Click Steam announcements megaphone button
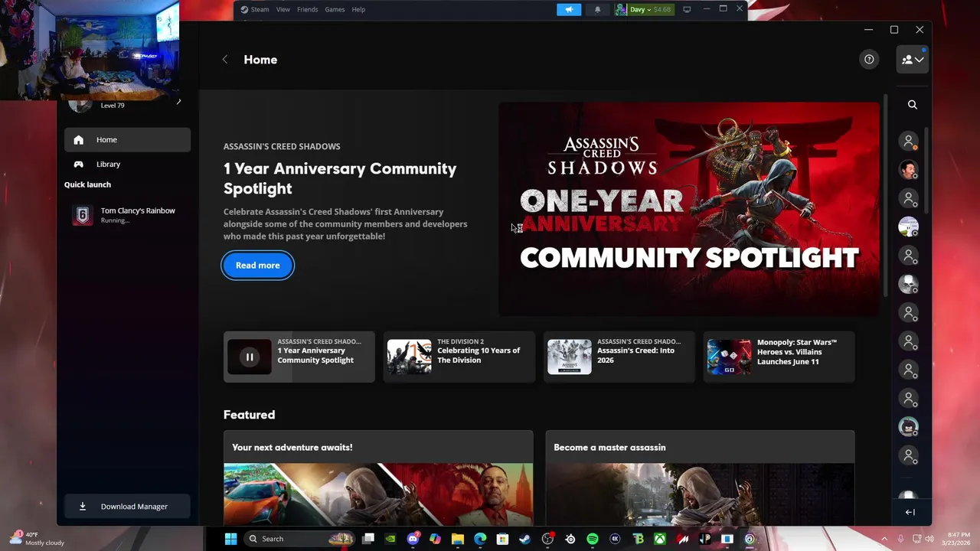 coord(569,9)
